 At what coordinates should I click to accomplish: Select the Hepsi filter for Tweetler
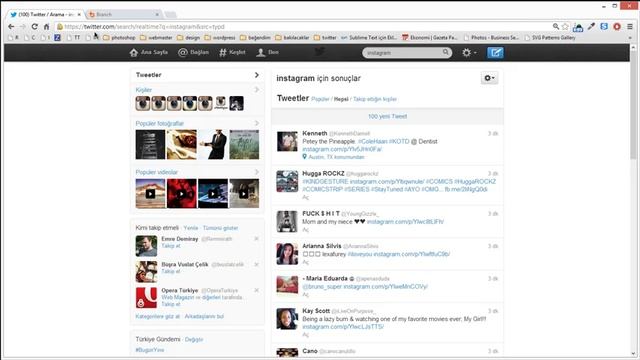(x=341, y=99)
